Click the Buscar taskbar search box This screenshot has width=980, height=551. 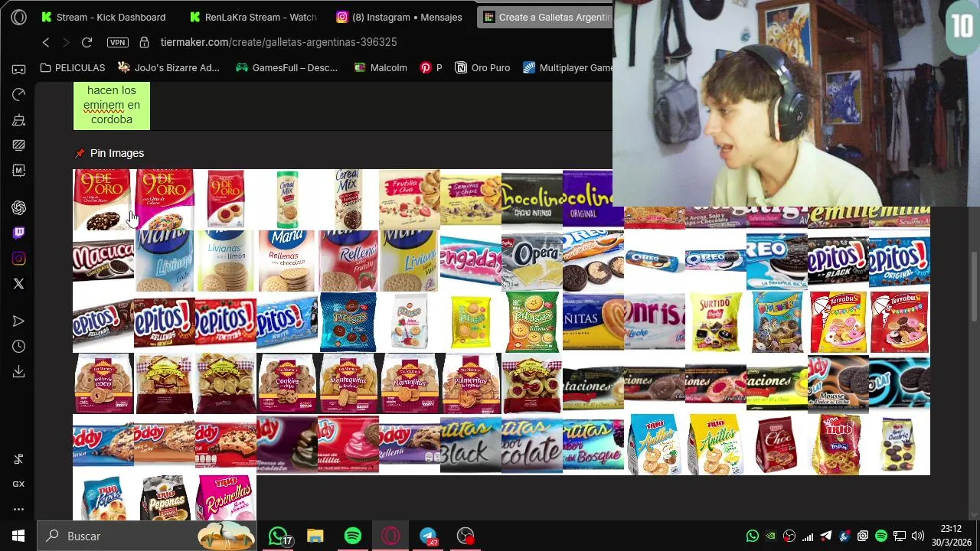coord(148,536)
